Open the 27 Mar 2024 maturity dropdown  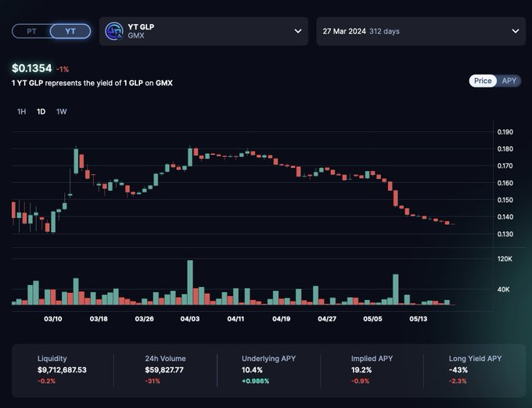(x=421, y=31)
